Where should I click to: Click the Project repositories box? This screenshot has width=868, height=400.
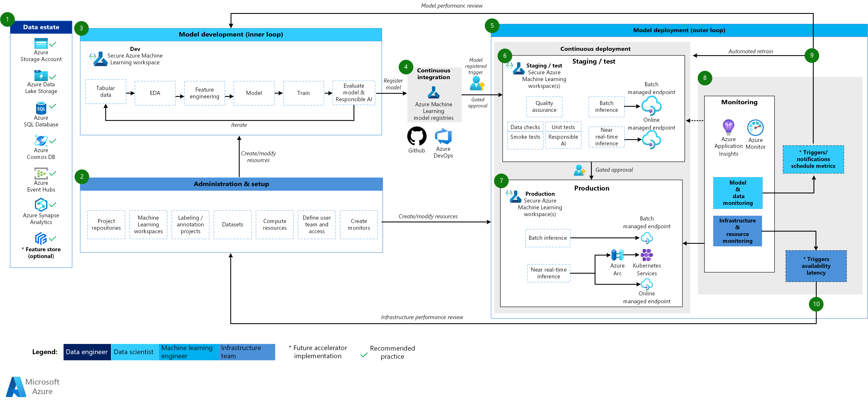(106, 224)
